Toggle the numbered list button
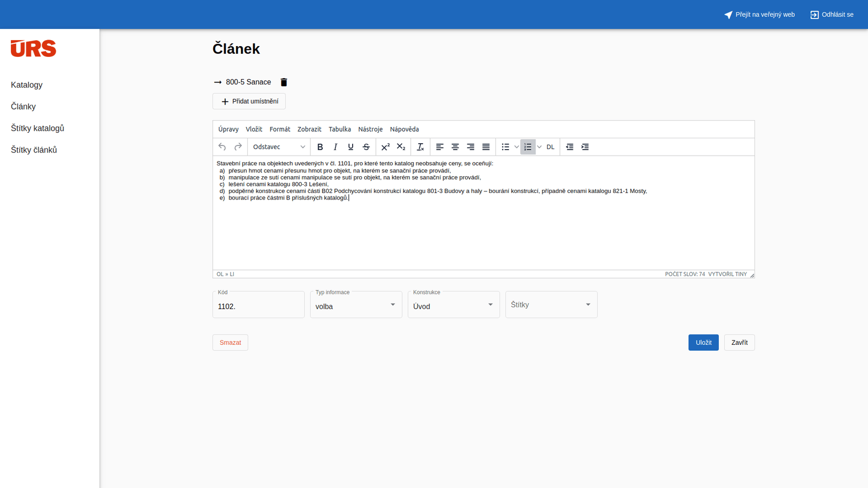Viewport: 868px width, 488px height. [528, 147]
